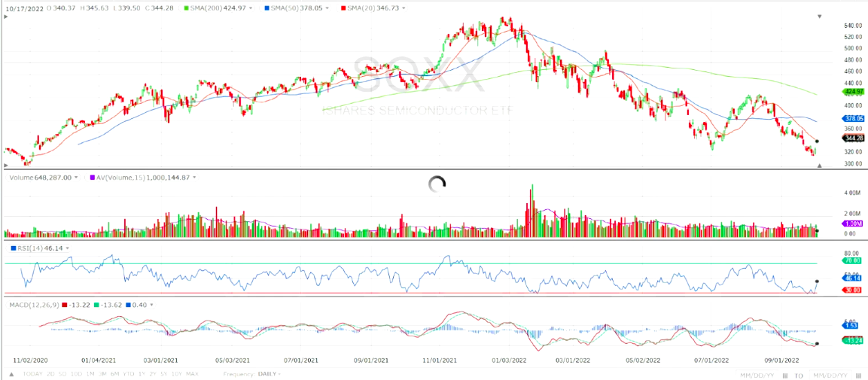Click the 378.05 SMA(50) price axis tag

click(x=852, y=118)
